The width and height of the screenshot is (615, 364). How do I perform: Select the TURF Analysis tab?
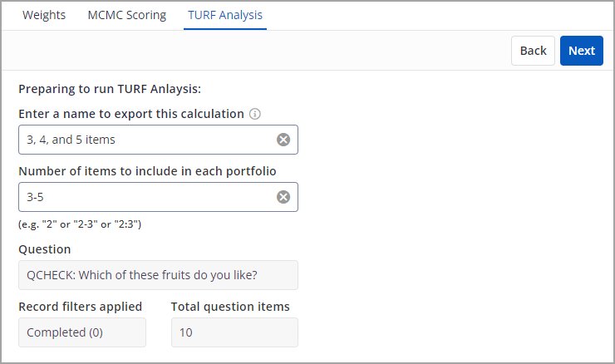point(225,15)
